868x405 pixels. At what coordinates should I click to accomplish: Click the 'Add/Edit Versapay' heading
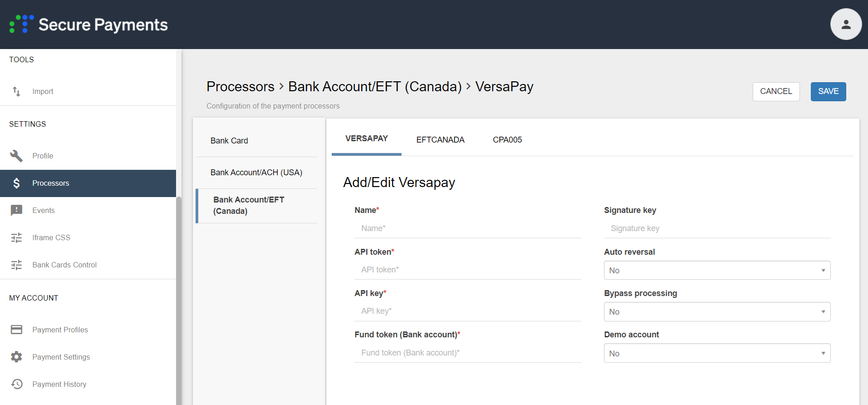(399, 183)
